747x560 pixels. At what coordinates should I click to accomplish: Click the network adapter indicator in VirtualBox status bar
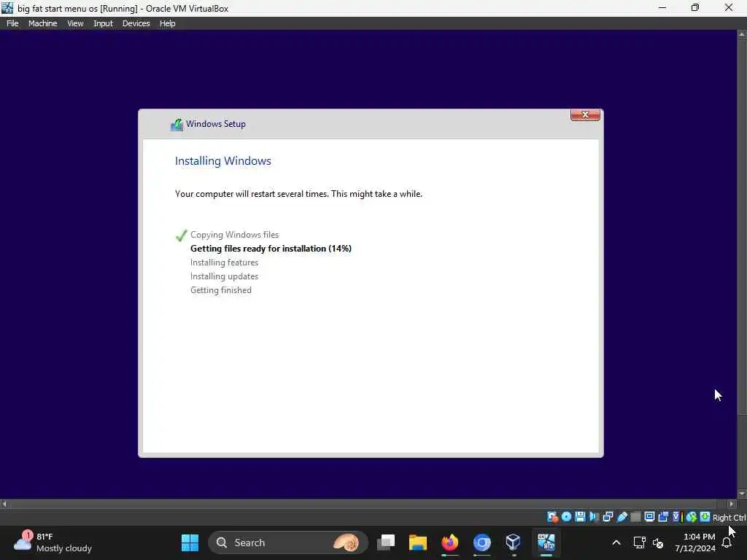point(608,517)
